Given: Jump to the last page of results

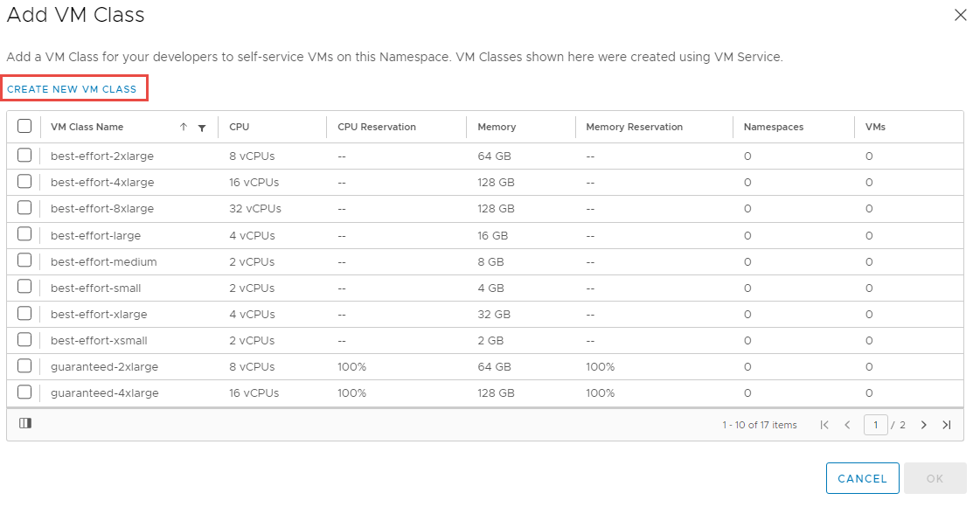Looking at the screenshot, I should coord(946,425).
